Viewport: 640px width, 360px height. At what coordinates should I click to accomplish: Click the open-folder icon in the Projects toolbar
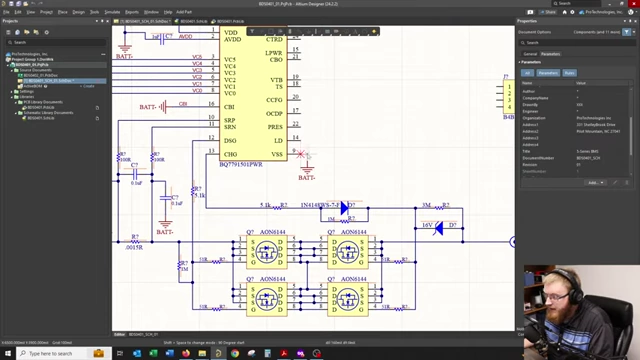coord(27,32)
